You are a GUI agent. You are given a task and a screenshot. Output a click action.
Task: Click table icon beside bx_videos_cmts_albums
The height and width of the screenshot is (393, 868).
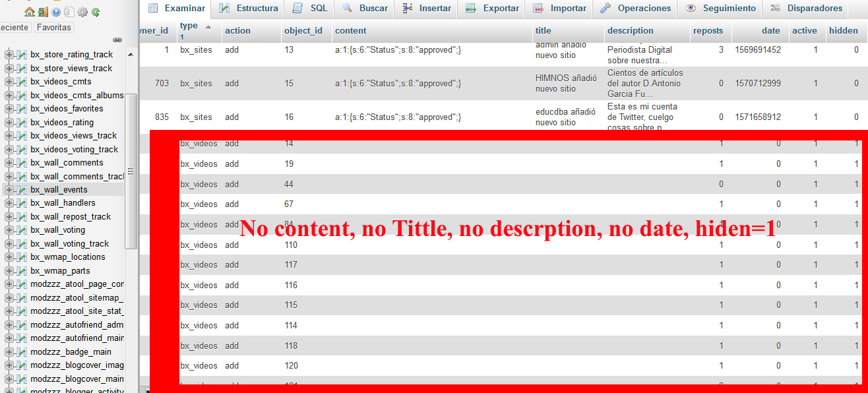click(22, 96)
